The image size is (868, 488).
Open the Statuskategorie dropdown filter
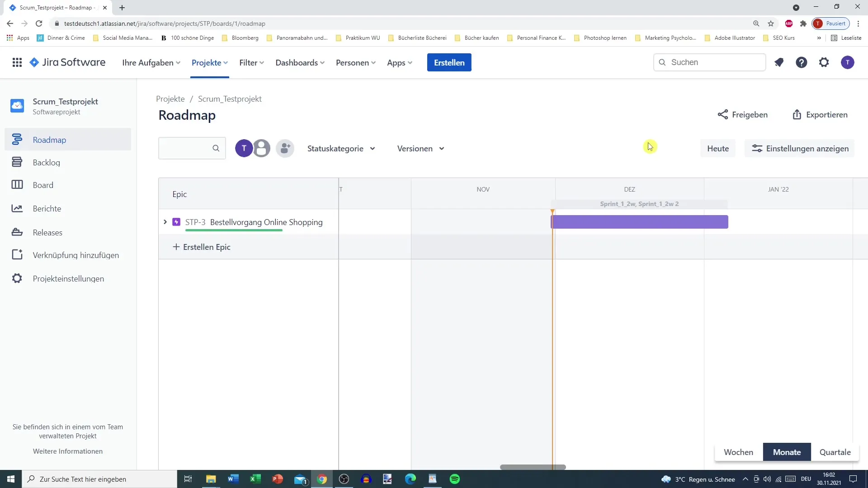(341, 148)
